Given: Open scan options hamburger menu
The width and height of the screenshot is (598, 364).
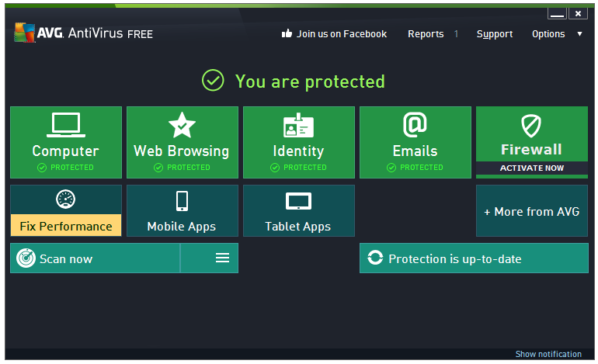Looking at the screenshot, I should (x=222, y=258).
